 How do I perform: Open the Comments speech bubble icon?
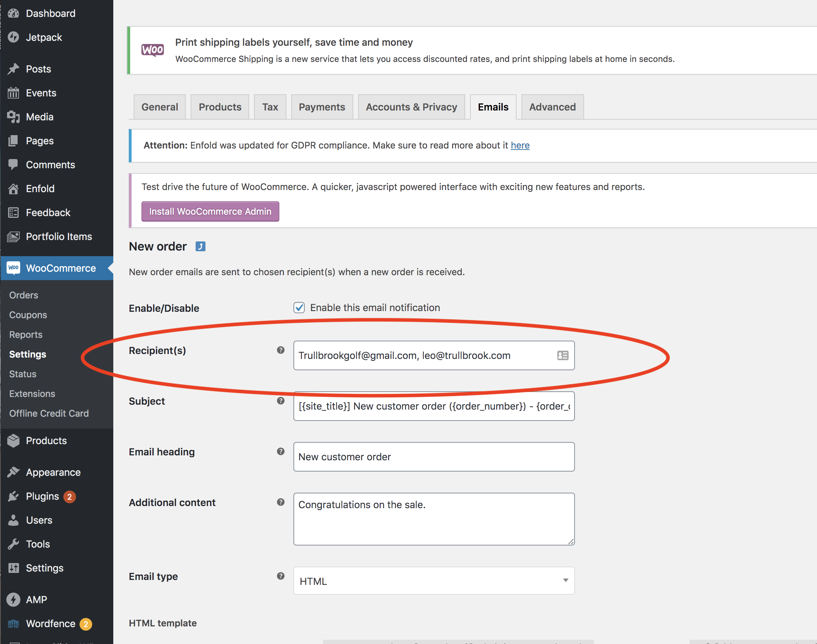pyautogui.click(x=13, y=164)
